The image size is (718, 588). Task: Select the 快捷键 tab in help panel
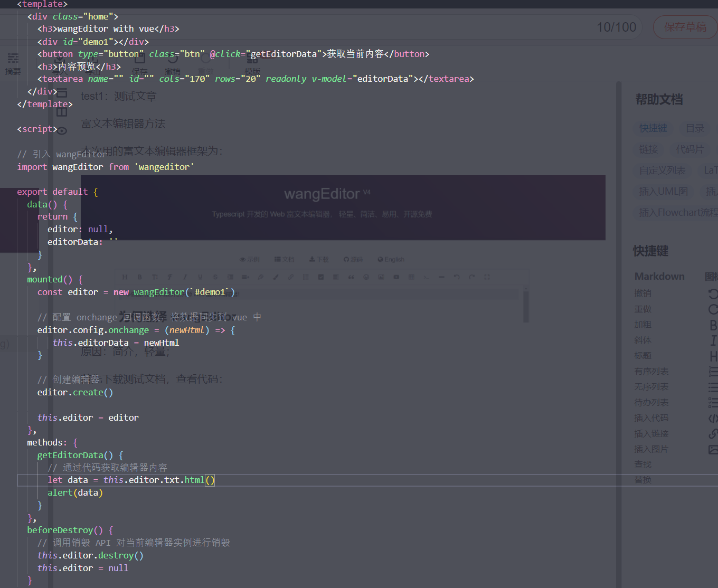coord(653,128)
